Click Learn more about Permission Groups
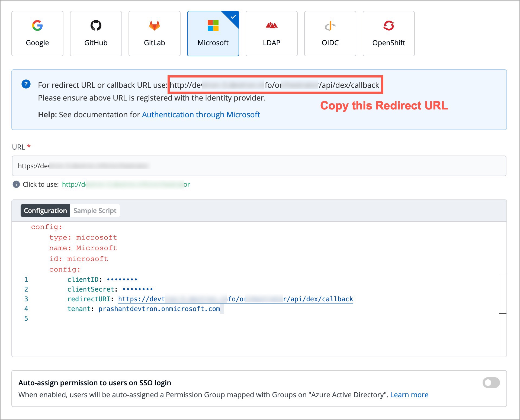The width and height of the screenshot is (520, 420). [x=409, y=395]
